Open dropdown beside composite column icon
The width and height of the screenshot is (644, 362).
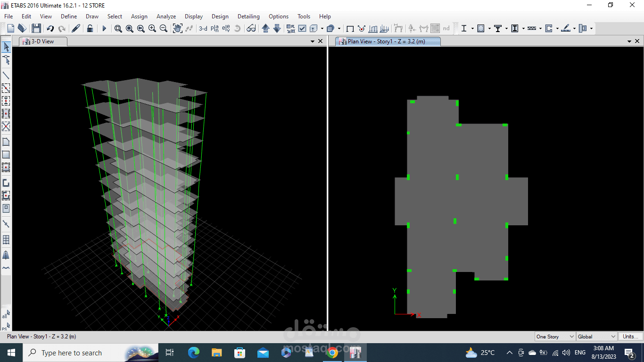click(523, 28)
